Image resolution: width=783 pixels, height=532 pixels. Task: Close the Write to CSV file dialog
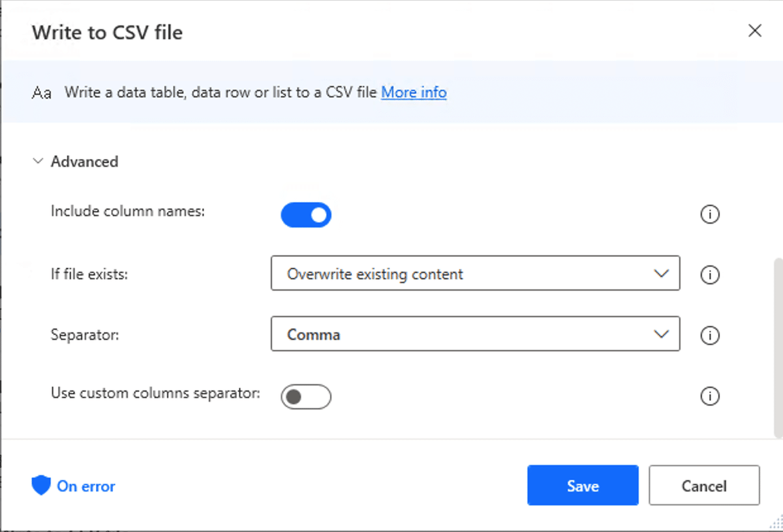(754, 31)
